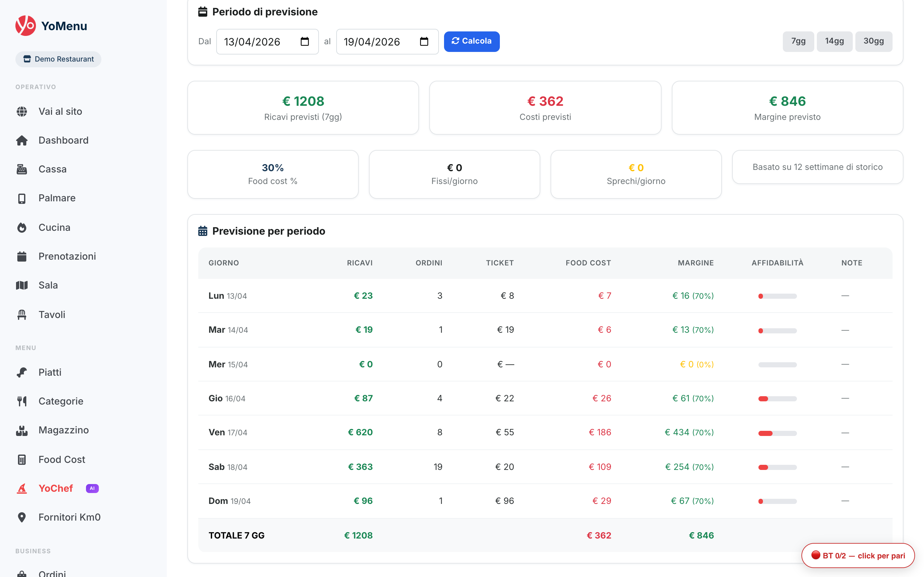Image resolution: width=924 pixels, height=577 pixels.
Task: Click the Food Cost calculator icon
Action: [22, 459]
